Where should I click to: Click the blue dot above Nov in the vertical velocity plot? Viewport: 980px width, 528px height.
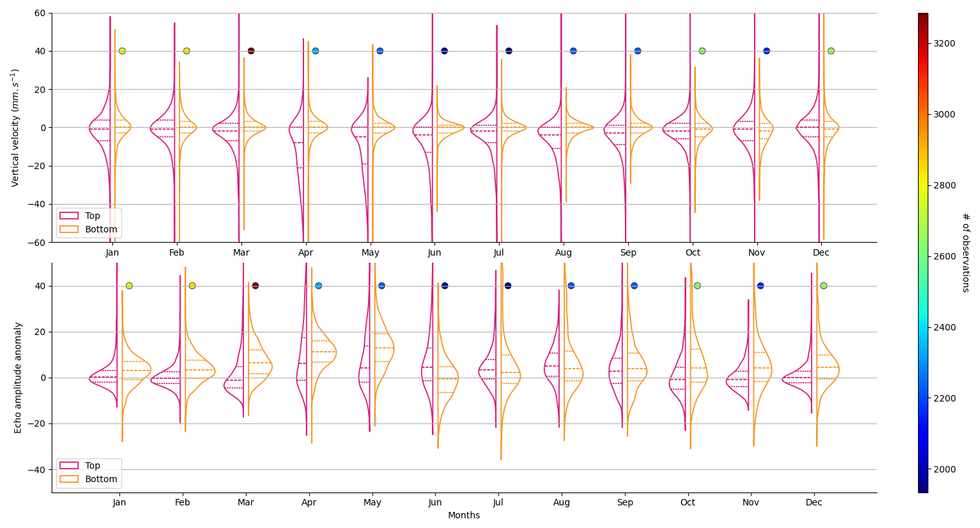tap(766, 51)
